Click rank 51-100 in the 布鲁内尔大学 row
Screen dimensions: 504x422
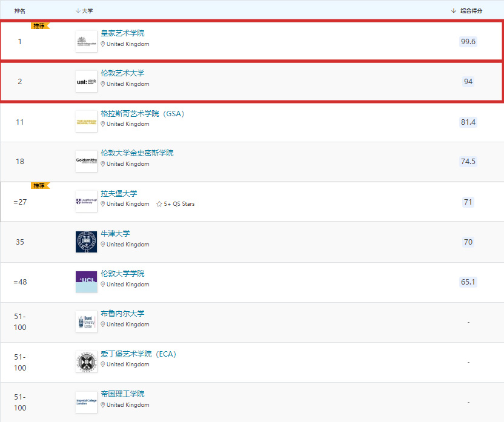click(x=20, y=322)
